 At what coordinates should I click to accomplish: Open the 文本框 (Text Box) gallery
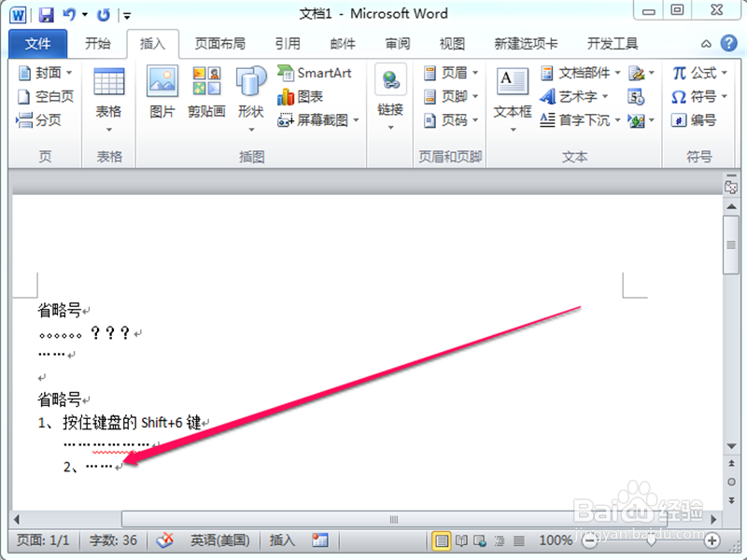click(512, 93)
